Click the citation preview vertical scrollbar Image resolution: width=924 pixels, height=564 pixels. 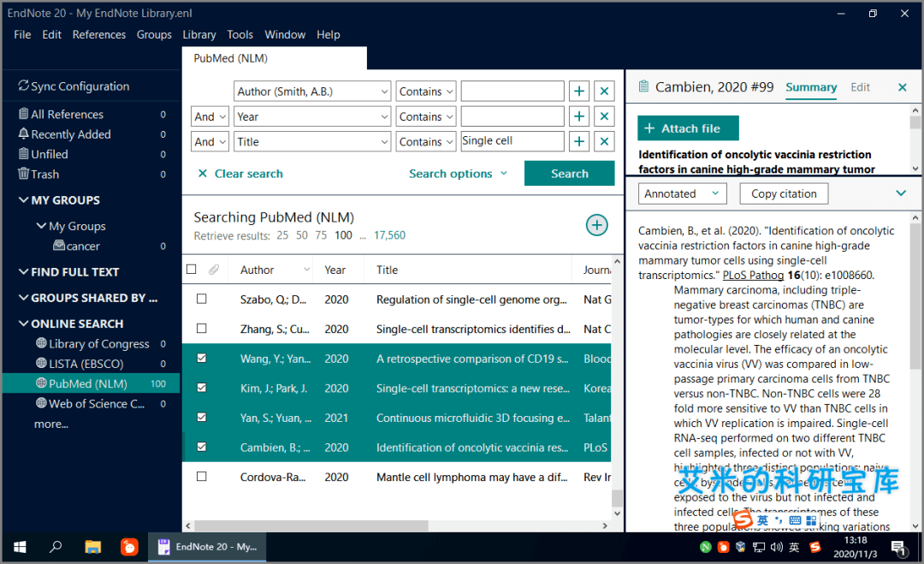(x=915, y=294)
